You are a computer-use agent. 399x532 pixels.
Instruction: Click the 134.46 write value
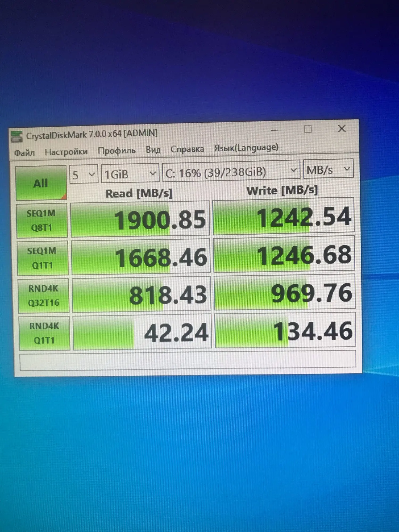coord(285,331)
